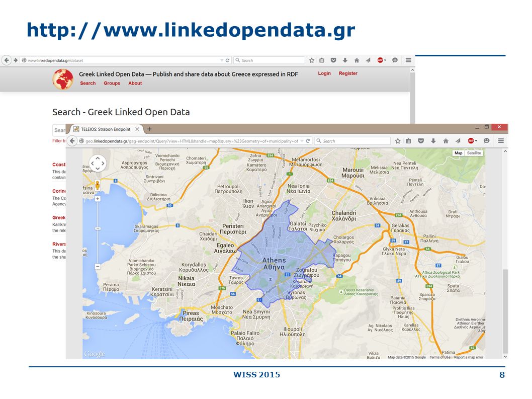This screenshot has height=399, width=532.
Task: Open URL dropdown in Strabon Endpoint address bar
Action: tap(302, 141)
